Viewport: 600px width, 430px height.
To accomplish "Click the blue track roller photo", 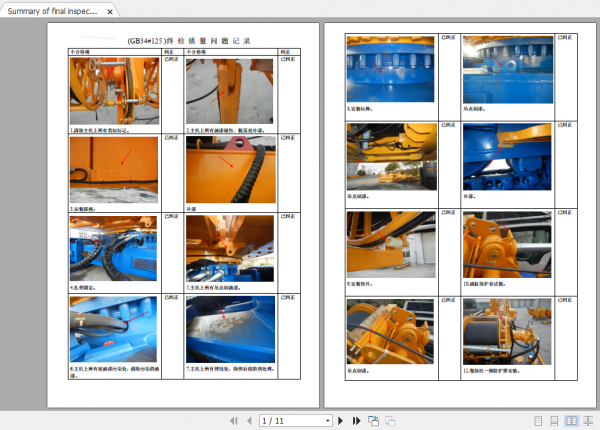I will 507,156.
